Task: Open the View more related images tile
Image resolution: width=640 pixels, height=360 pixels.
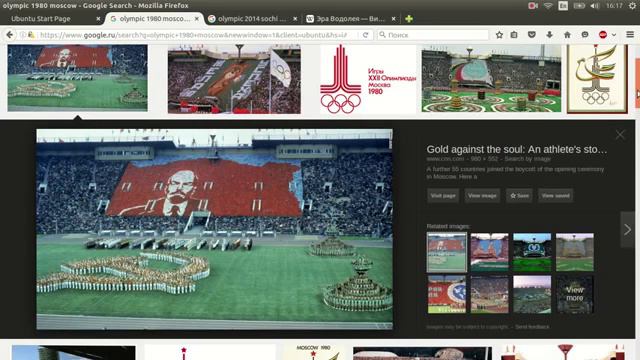Action: [x=575, y=294]
